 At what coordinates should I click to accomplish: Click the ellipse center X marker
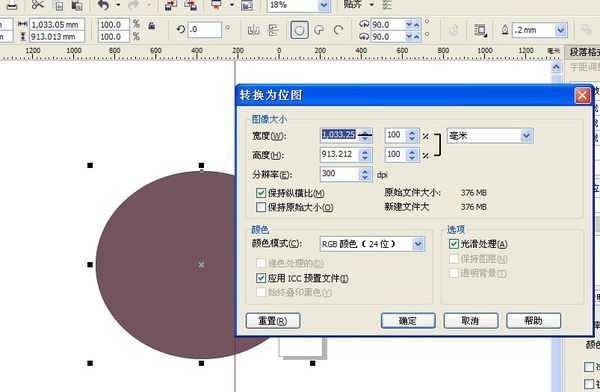(x=201, y=264)
